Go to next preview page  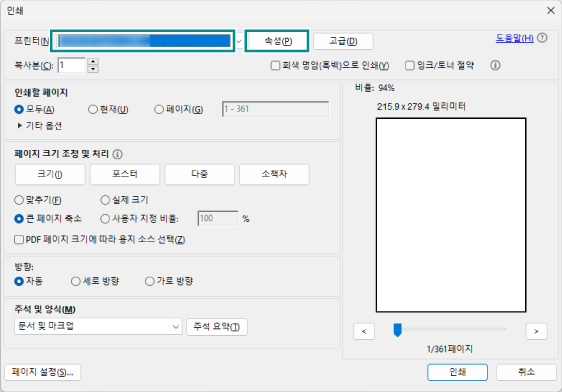click(537, 331)
